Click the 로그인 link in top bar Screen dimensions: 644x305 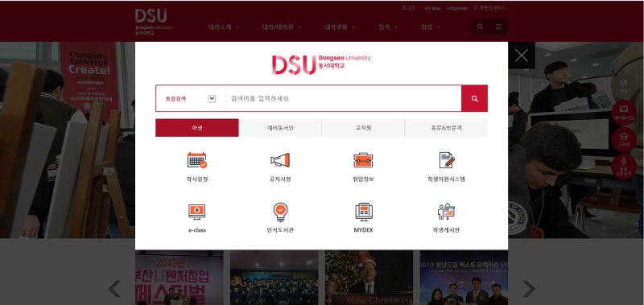[x=408, y=8]
